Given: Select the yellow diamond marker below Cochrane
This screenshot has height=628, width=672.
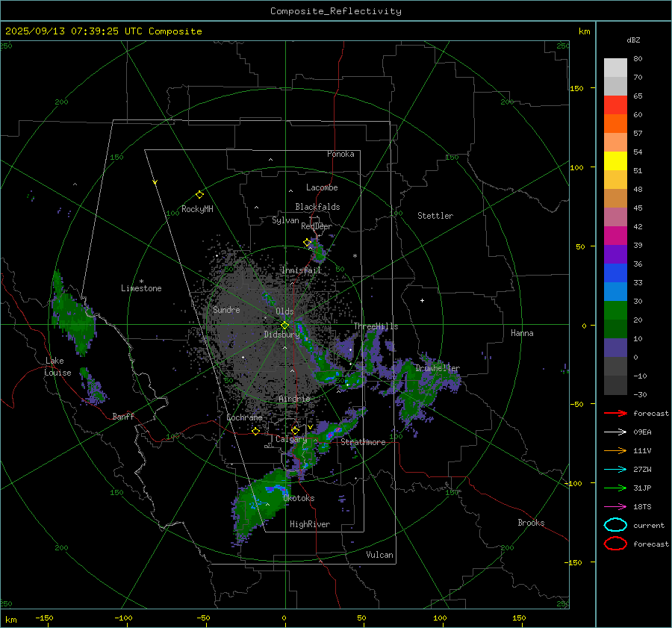Looking at the screenshot, I should coord(256,432).
